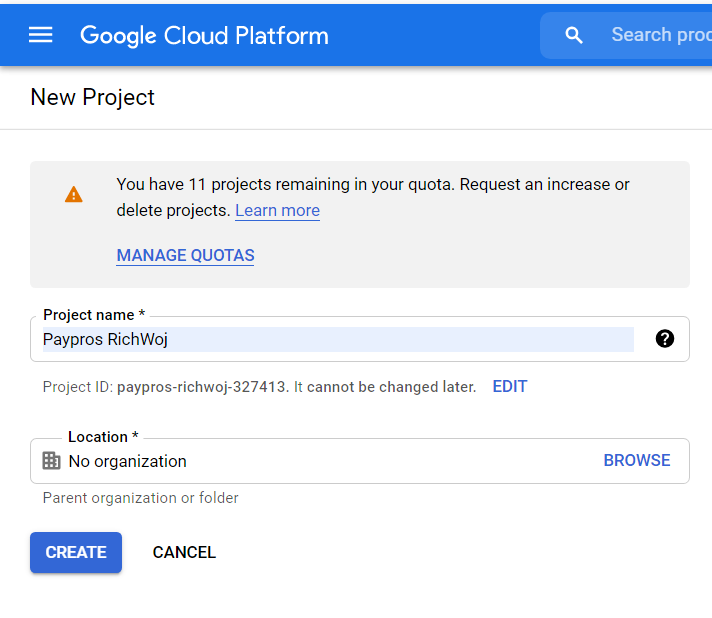Click the orange quota warning triangle
Viewport: 712px width, 618px height.
point(74,194)
